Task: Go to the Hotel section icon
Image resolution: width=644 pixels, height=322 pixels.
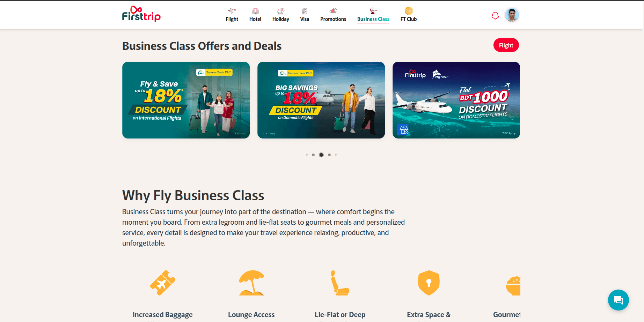Action: (x=255, y=11)
